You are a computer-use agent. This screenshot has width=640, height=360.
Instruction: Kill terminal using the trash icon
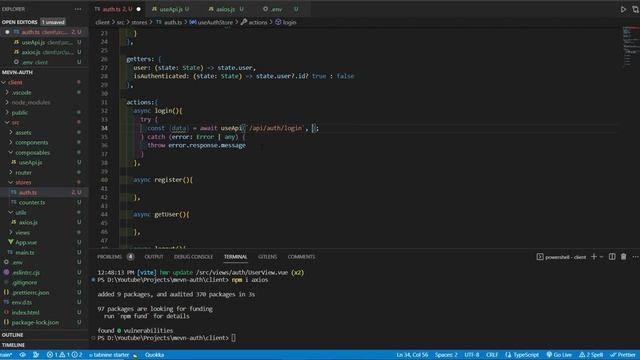[x=623, y=257]
